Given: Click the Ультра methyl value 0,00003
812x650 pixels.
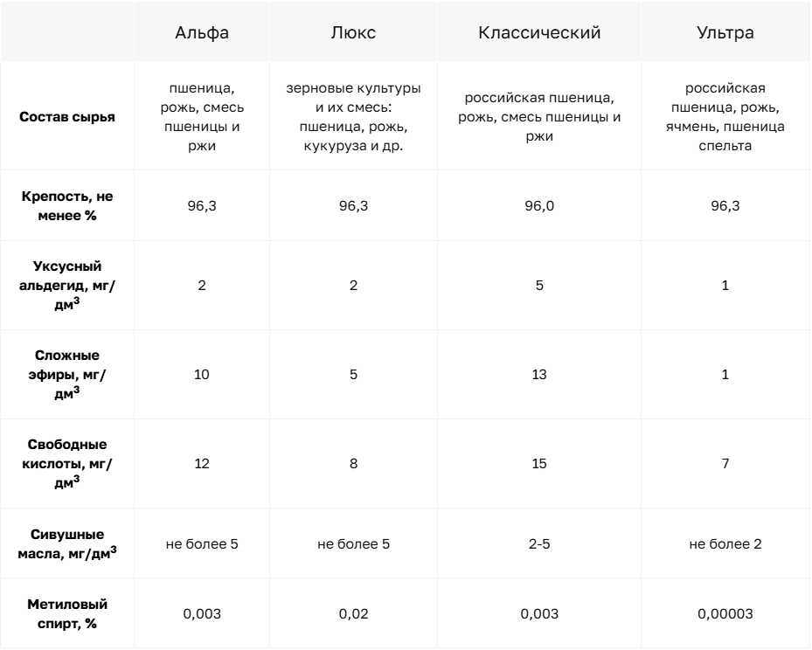Looking at the screenshot, I should [725, 614].
